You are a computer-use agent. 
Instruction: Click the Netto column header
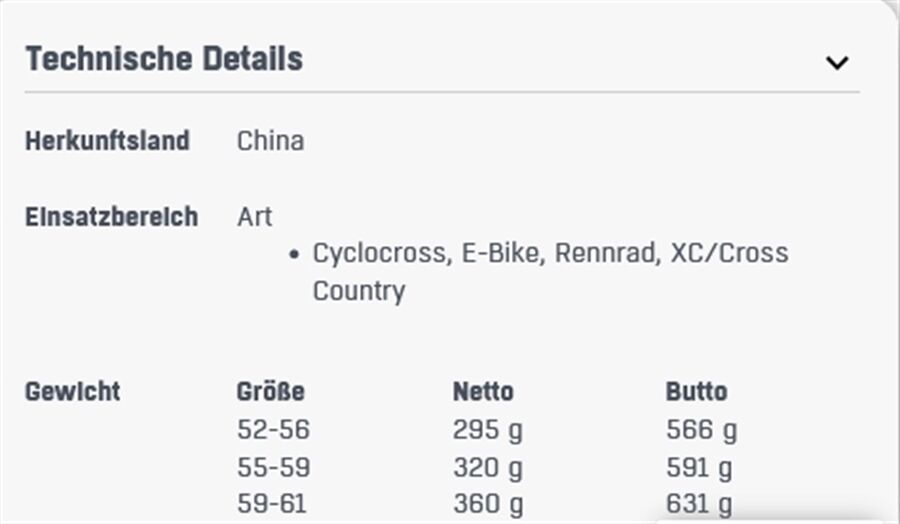[x=483, y=391]
